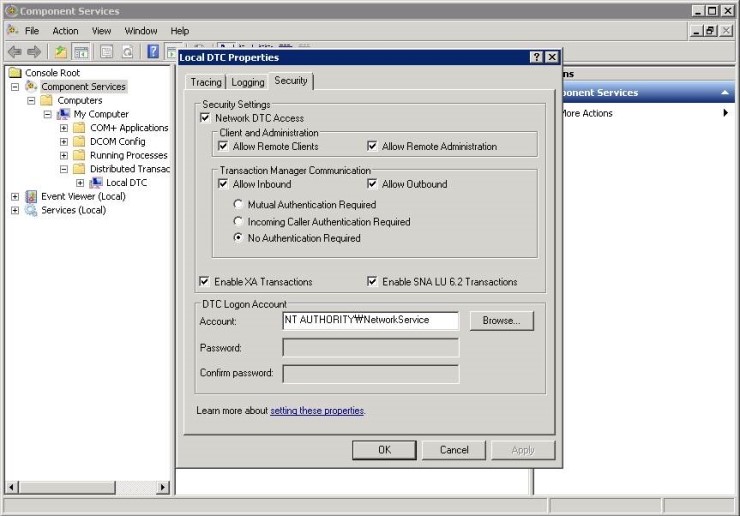This screenshot has width=740, height=516.
Task: Click the Apply button
Action: [523, 450]
